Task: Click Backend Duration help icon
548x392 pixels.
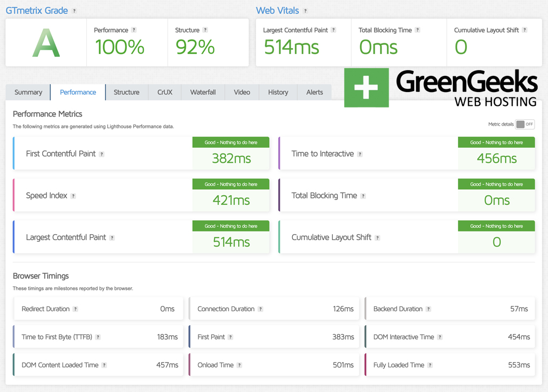Action: (x=428, y=309)
